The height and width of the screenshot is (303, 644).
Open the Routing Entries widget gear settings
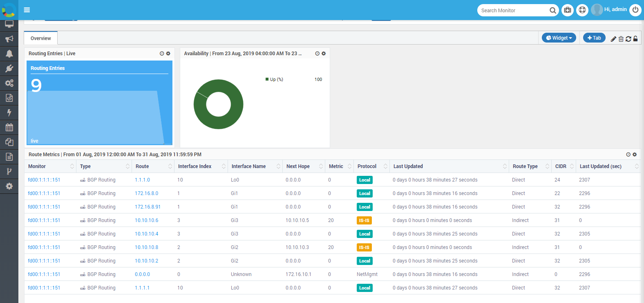coord(168,54)
